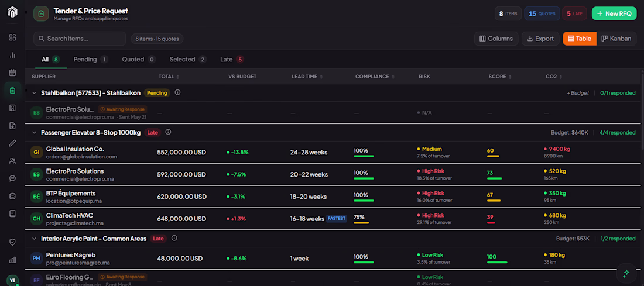
Task: Select the All tab
Action: tap(50, 60)
